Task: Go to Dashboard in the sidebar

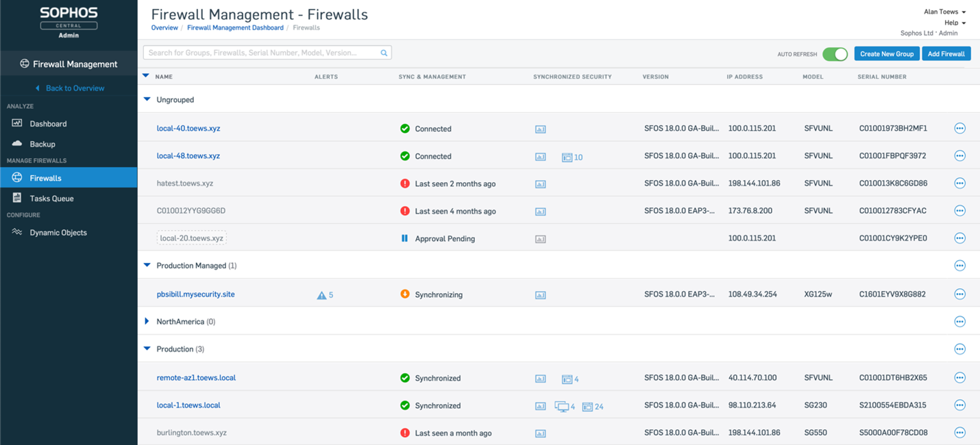Action: click(x=48, y=124)
